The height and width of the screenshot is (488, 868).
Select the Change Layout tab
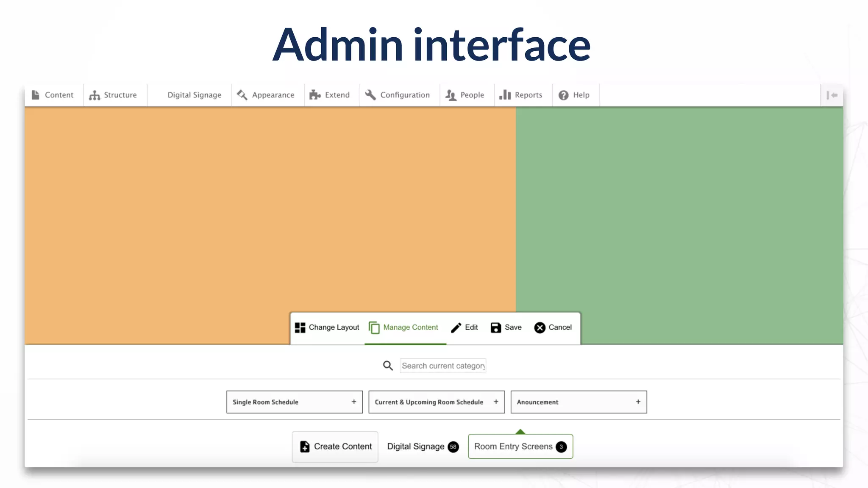[x=327, y=327]
